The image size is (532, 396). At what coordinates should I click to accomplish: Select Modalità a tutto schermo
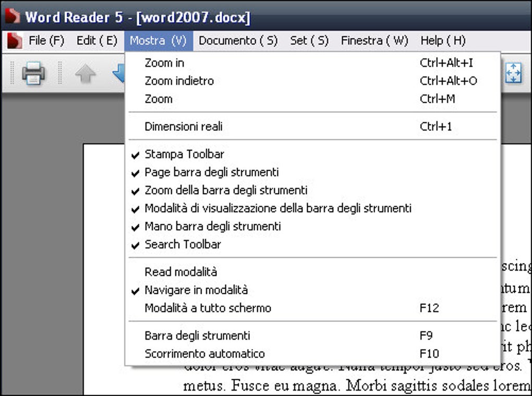point(208,308)
